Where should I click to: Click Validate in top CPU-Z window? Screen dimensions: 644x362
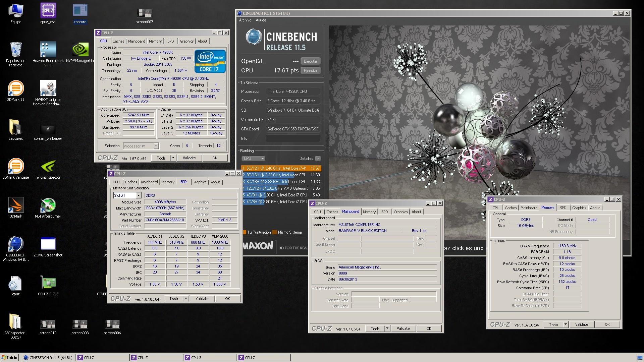tap(189, 158)
